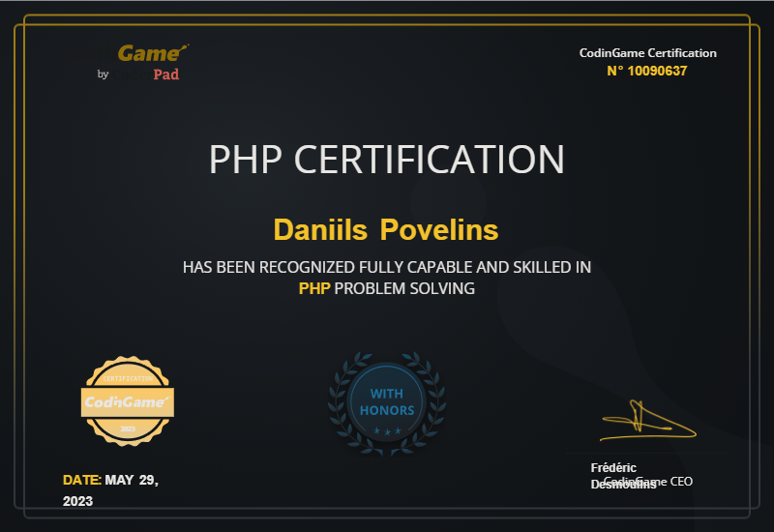Click the three stars below 'Honors'

pyautogui.click(x=387, y=430)
